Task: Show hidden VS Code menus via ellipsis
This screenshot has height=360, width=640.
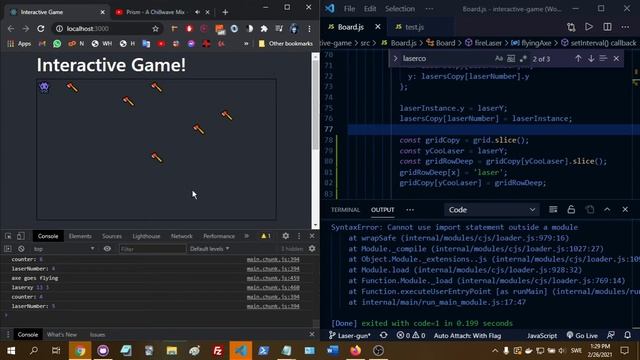Action: tap(429, 9)
